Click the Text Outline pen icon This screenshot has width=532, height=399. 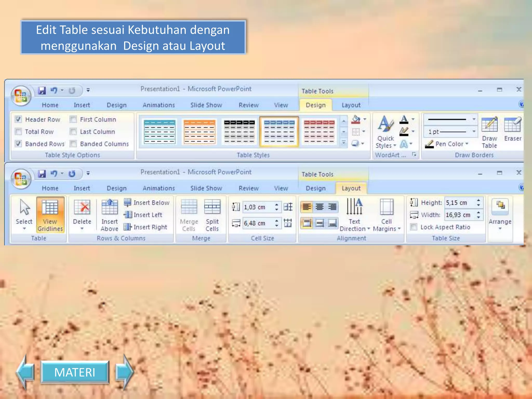404,132
